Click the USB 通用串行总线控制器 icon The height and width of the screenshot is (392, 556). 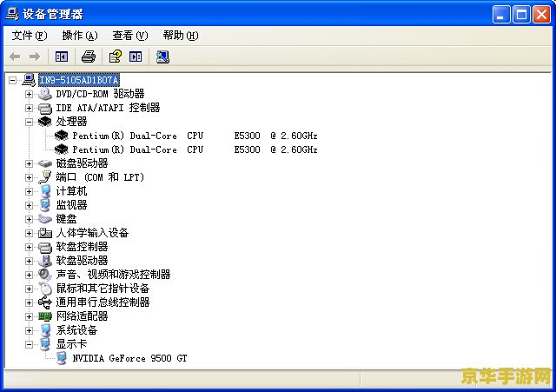[45, 302]
